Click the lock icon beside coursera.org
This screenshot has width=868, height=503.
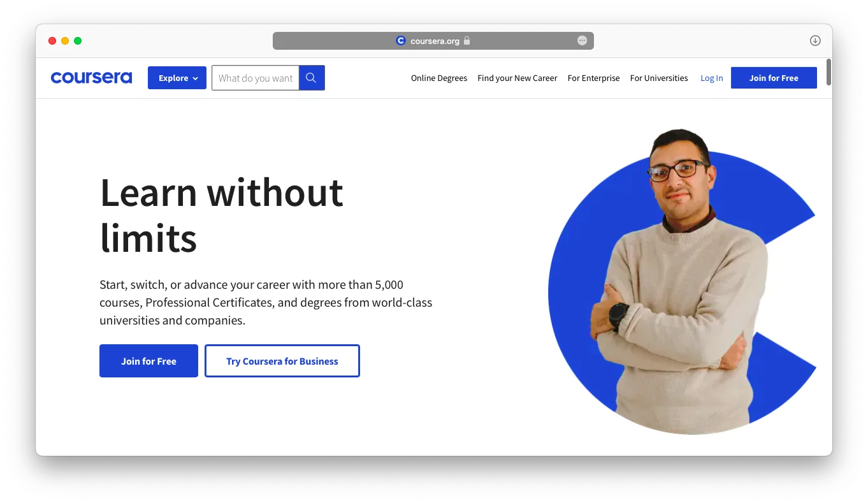[x=467, y=41]
